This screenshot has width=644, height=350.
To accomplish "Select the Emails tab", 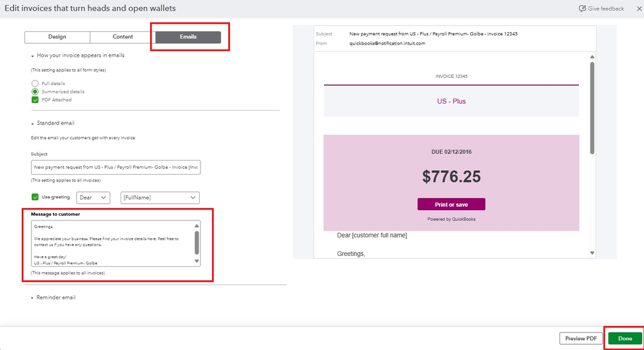I will tap(188, 37).
